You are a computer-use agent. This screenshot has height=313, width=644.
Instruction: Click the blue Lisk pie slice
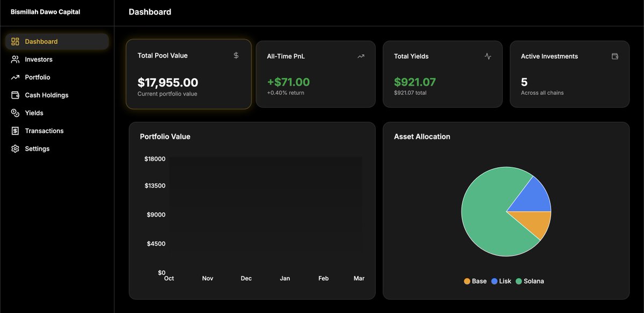pos(534,197)
